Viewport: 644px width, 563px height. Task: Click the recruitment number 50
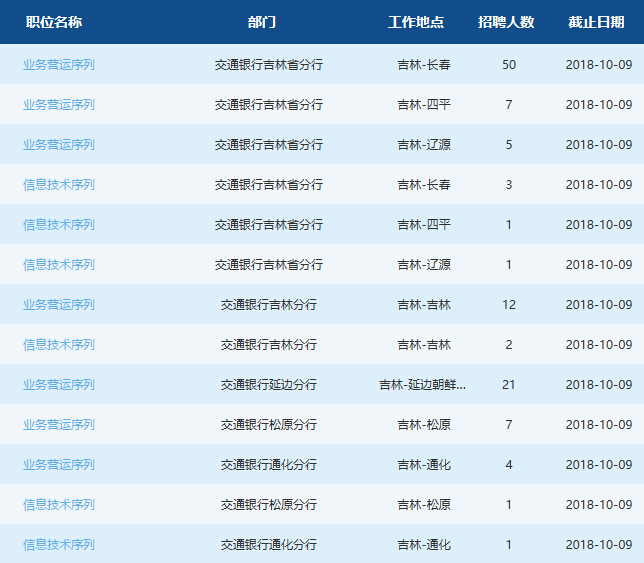point(509,64)
